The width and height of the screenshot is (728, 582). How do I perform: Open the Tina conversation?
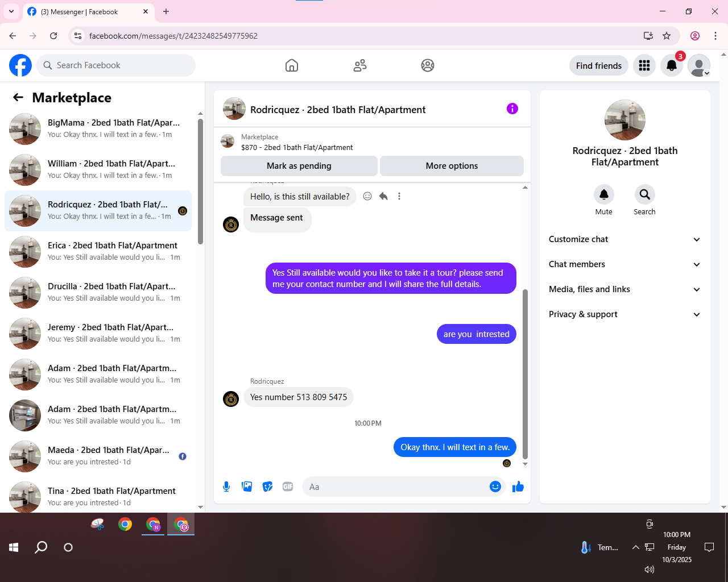coord(98,496)
